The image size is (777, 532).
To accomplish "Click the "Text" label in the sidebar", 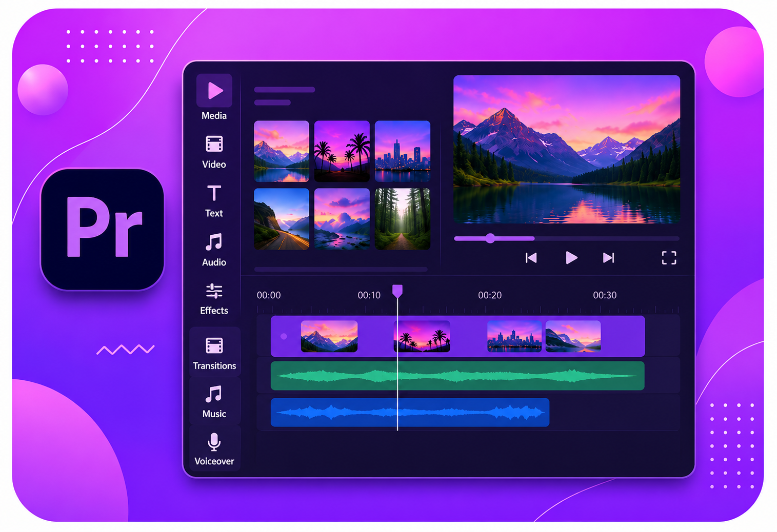I will (214, 213).
